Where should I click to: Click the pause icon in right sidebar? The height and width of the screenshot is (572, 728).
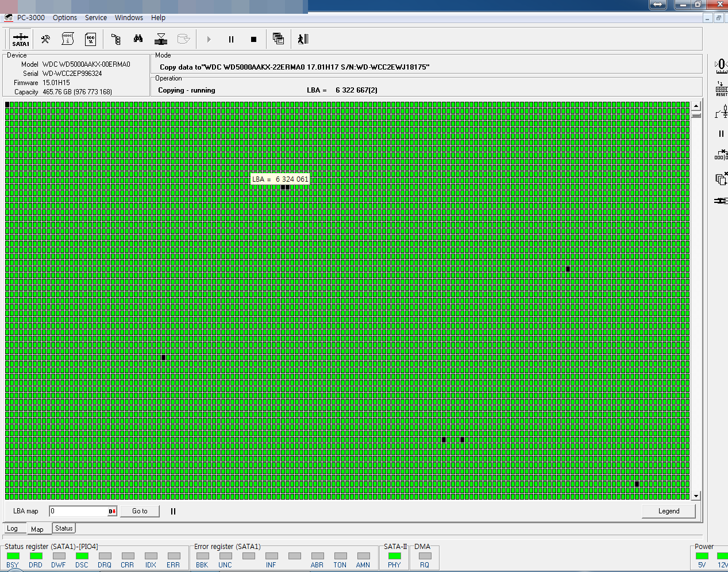pos(721,133)
